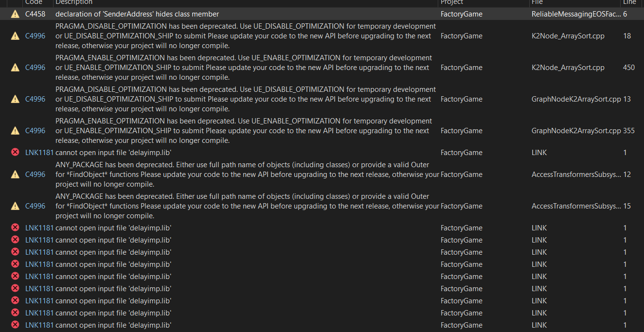Follow the C4996 code link on line 18 warning

pyautogui.click(x=35, y=35)
